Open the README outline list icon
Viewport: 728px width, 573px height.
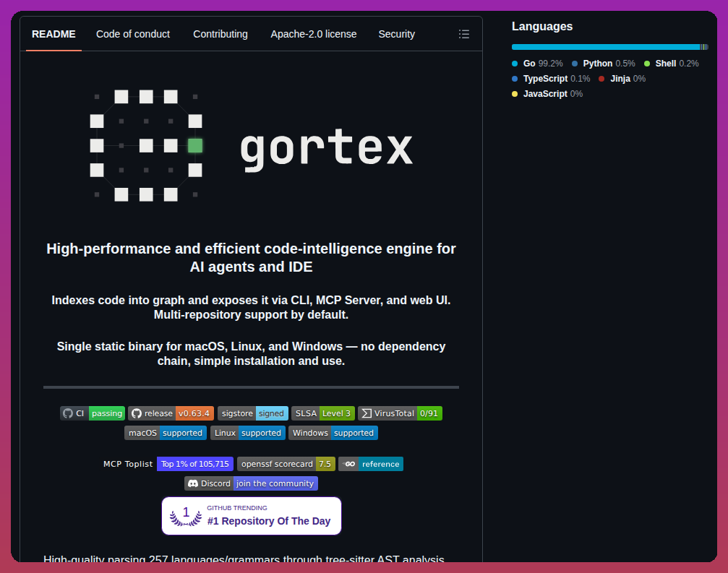pyautogui.click(x=464, y=35)
